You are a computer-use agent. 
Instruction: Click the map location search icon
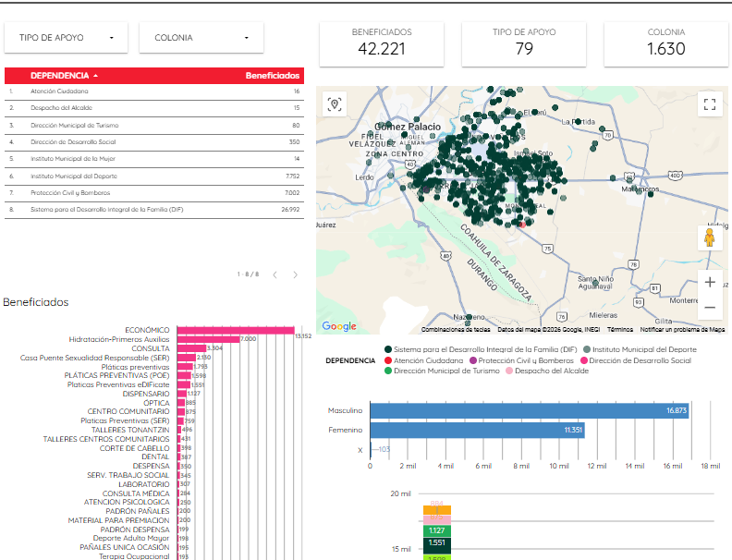(335, 103)
